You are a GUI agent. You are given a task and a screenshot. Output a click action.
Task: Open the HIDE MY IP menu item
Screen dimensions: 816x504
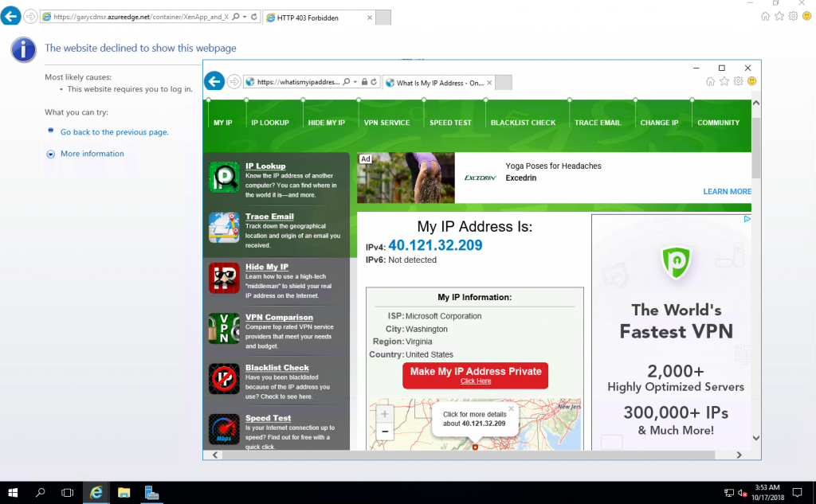pyautogui.click(x=326, y=123)
